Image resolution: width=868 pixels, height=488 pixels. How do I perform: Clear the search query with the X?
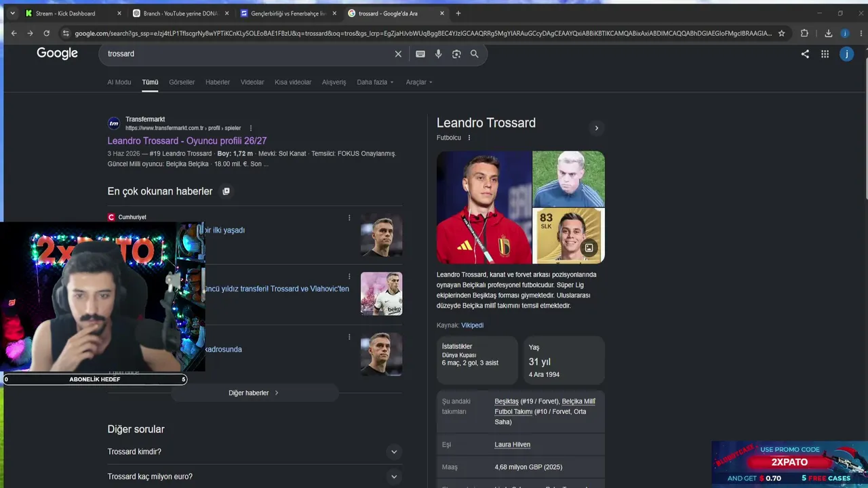click(398, 54)
